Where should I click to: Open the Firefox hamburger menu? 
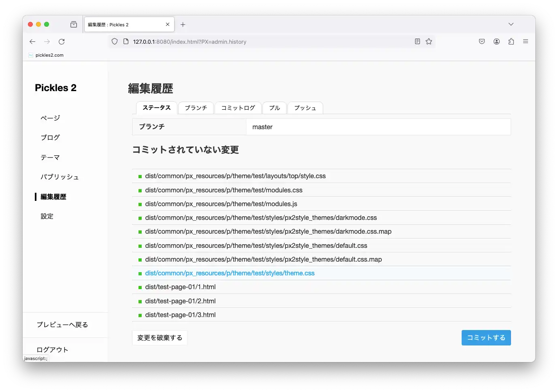point(525,42)
